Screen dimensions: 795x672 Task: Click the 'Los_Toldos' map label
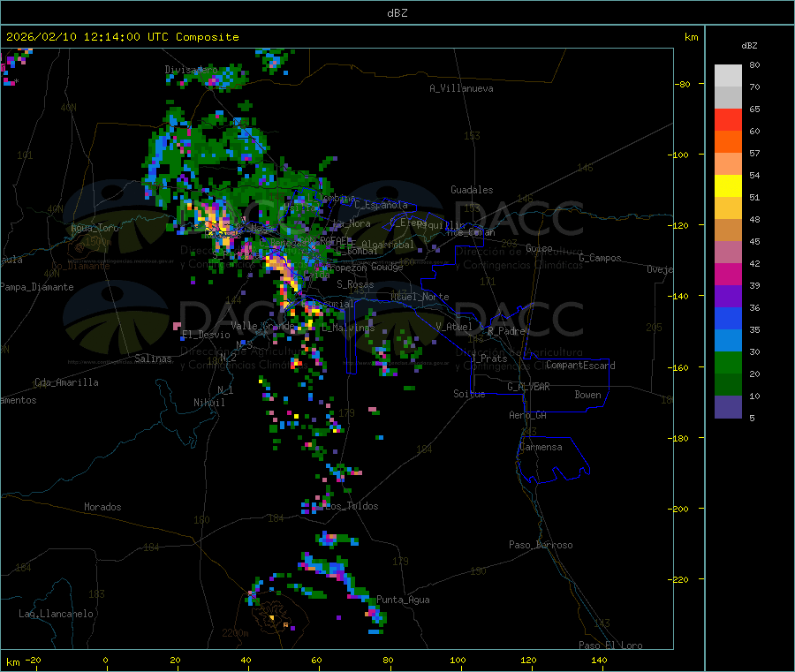coord(352,506)
